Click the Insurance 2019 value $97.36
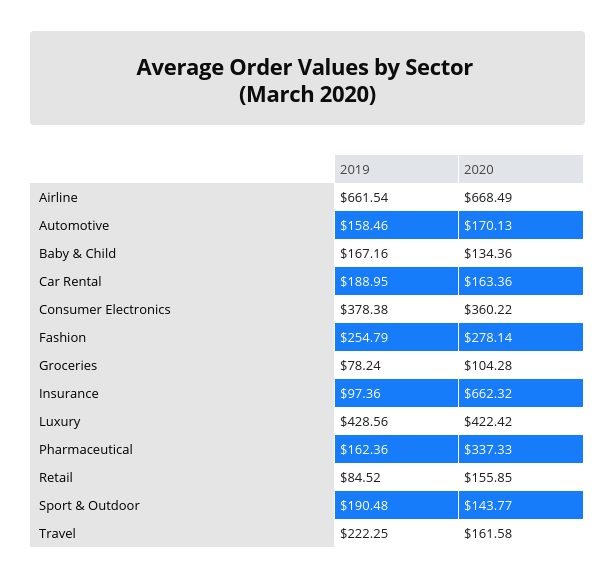Screen dimensions: 615x563 coord(360,394)
